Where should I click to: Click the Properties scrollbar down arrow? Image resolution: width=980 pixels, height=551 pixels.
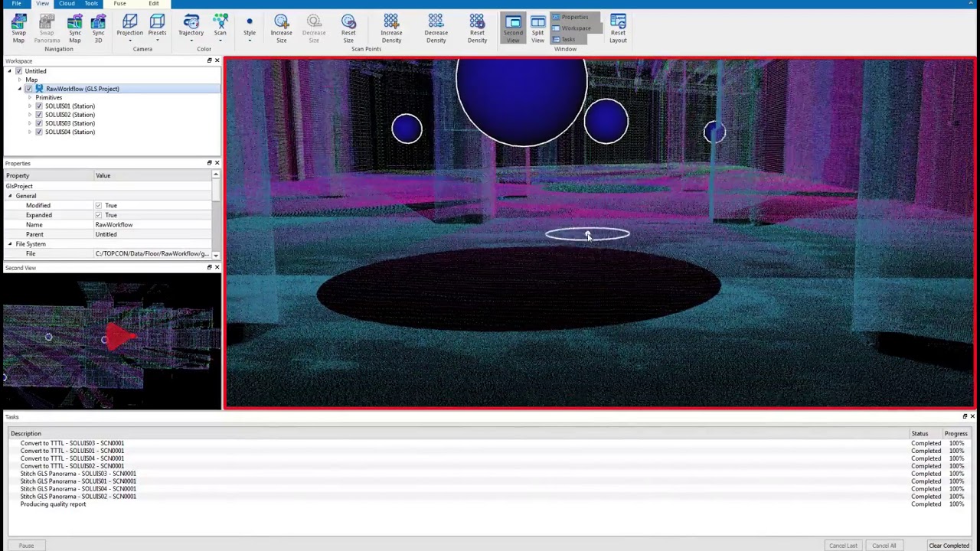[x=216, y=255]
